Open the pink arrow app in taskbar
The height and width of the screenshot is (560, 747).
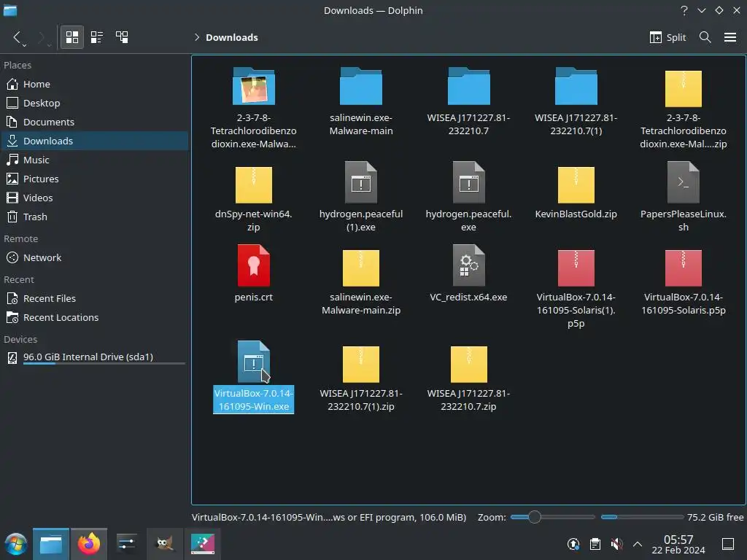point(203,544)
